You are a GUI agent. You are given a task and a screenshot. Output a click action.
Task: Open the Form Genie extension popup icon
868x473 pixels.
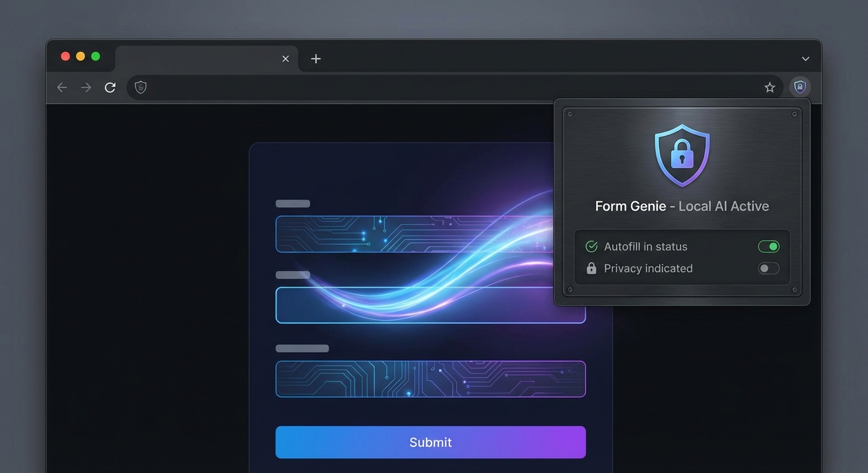coord(800,87)
